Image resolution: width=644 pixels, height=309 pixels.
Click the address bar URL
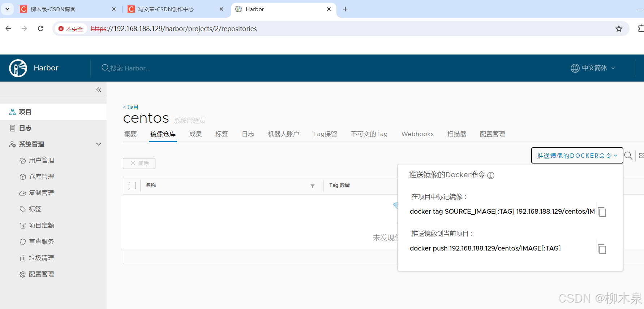pyautogui.click(x=174, y=29)
